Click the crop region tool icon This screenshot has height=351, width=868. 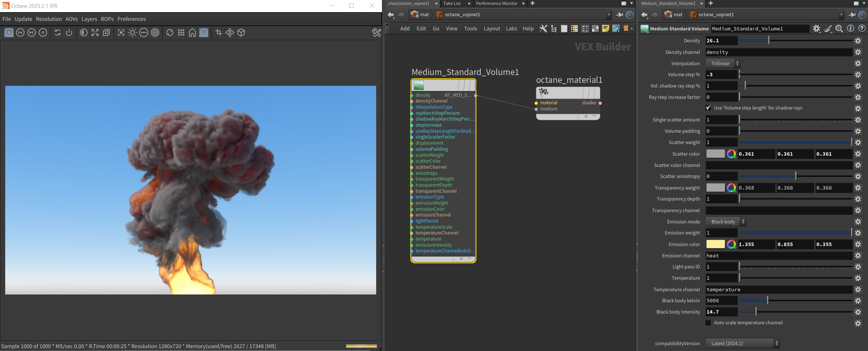tap(219, 32)
